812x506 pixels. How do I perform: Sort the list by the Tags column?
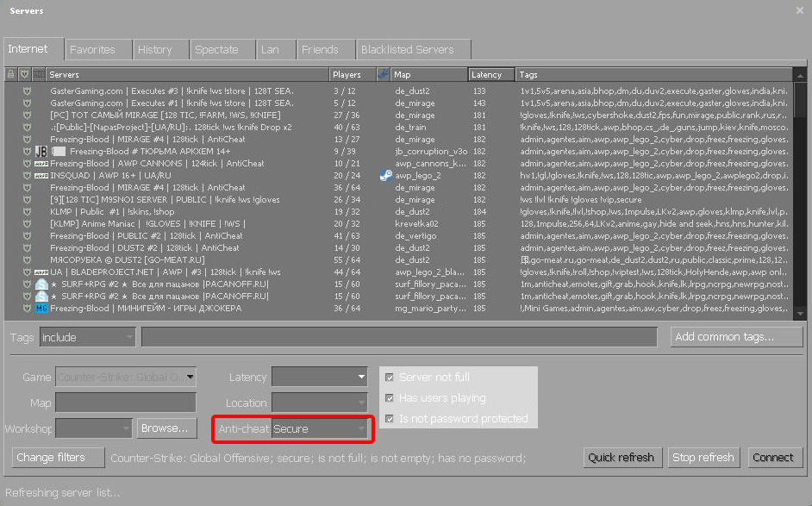coord(654,75)
